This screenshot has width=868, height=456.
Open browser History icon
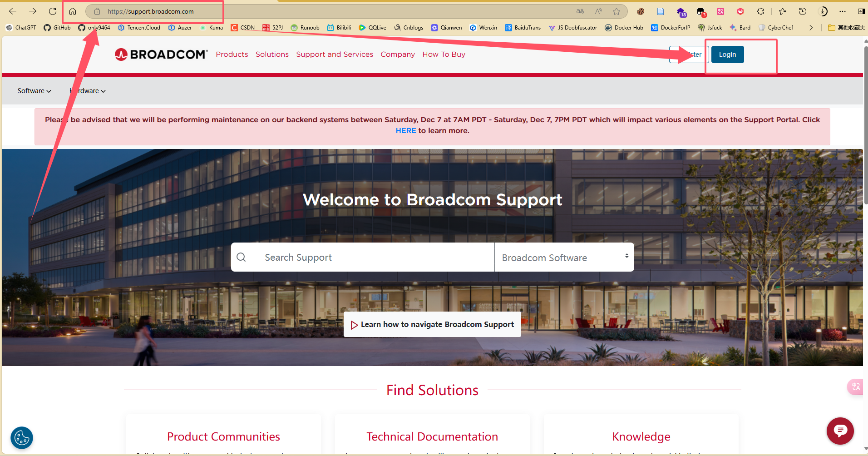point(803,11)
